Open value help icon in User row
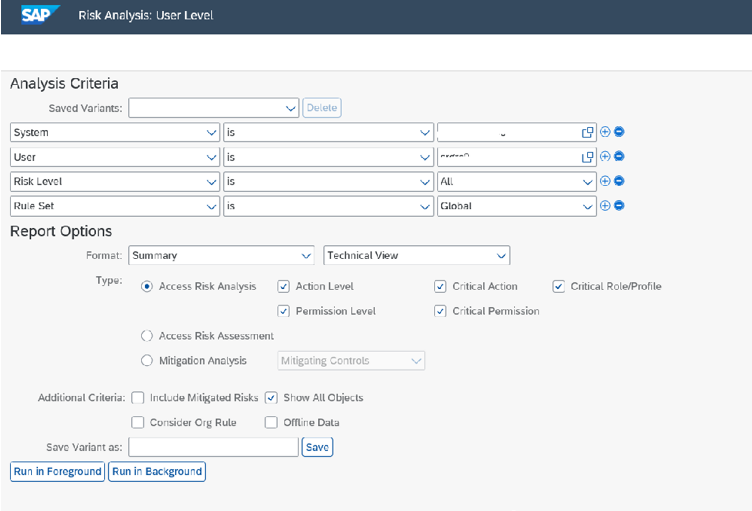The height and width of the screenshot is (511, 752). pos(587,157)
